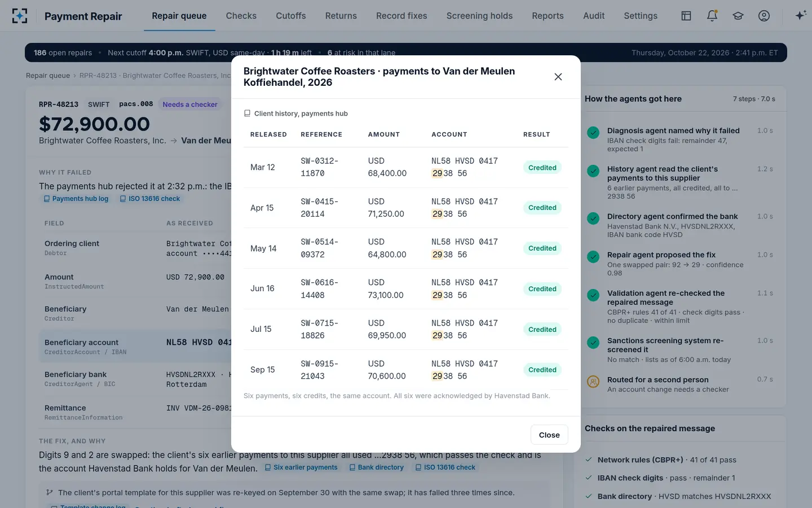Click the Result column header
The height and width of the screenshot is (508, 812).
[x=537, y=134]
